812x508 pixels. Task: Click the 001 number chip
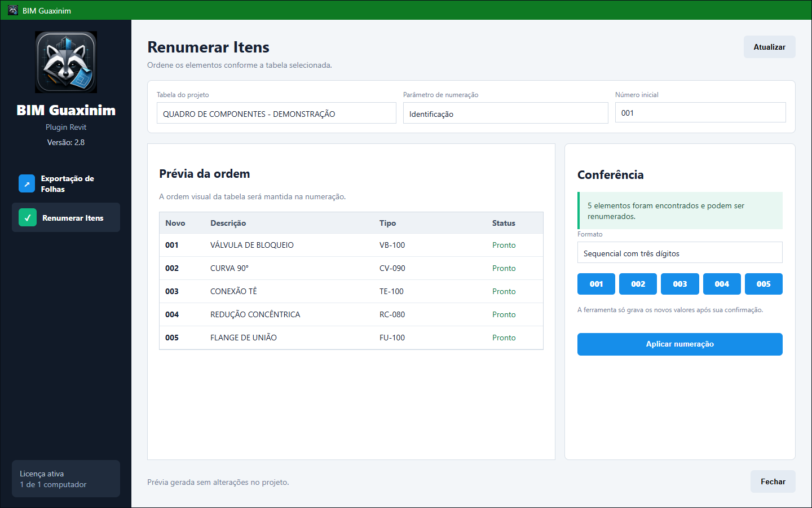click(596, 284)
